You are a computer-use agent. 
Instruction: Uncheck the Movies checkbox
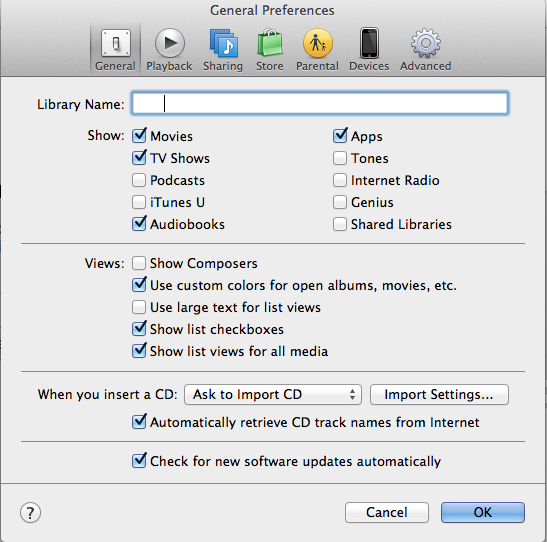[x=139, y=136]
